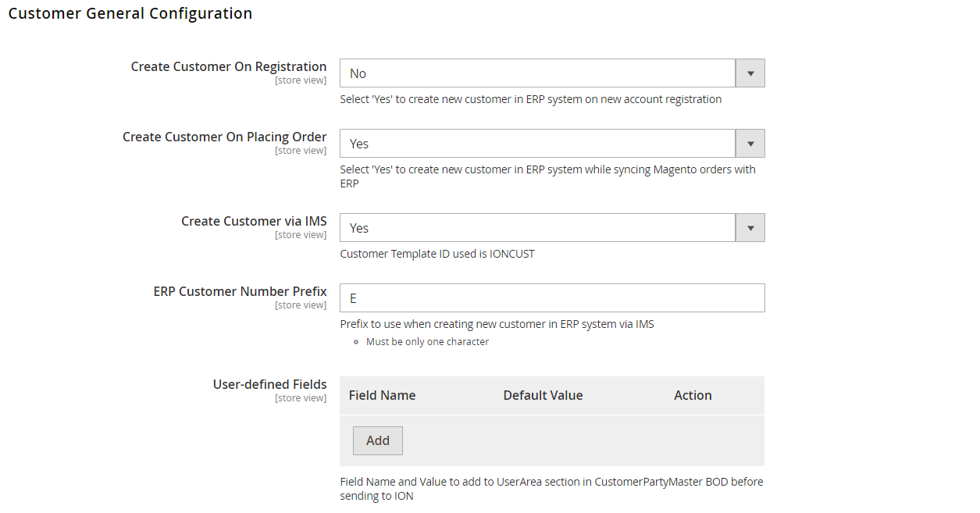Click the Create Customer On Placing Order label
980x513 pixels.
click(x=224, y=137)
